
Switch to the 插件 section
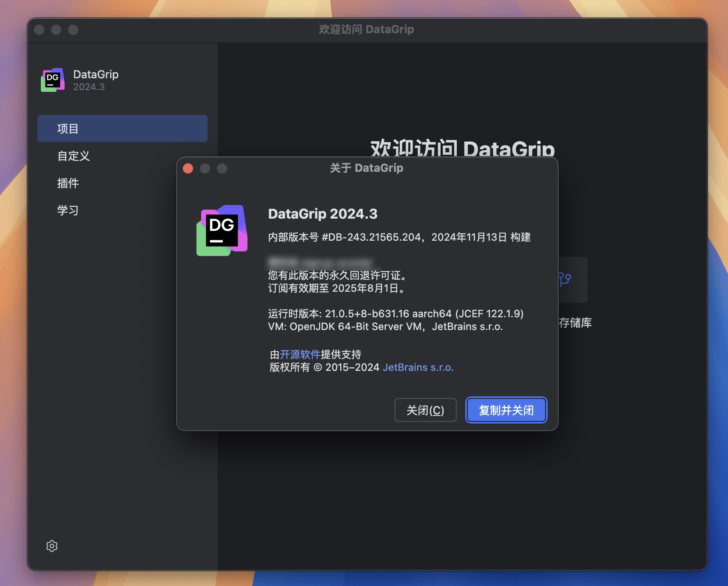point(68,183)
